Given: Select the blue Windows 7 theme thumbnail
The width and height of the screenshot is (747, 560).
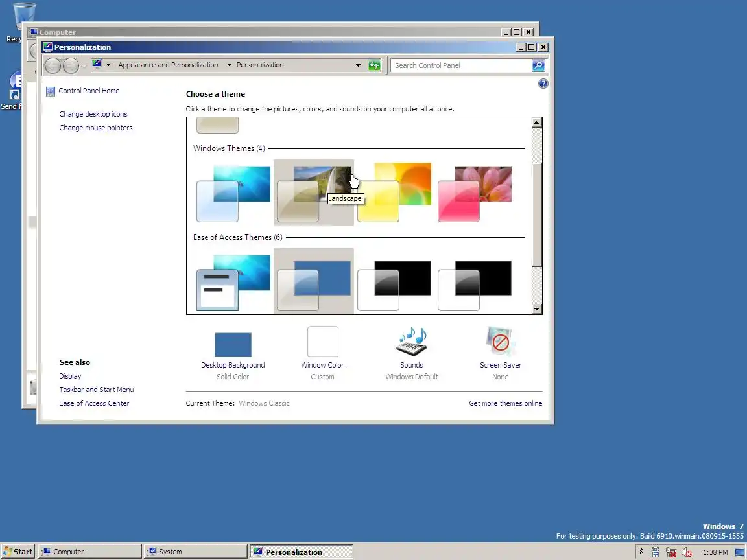Looking at the screenshot, I should 233,193.
